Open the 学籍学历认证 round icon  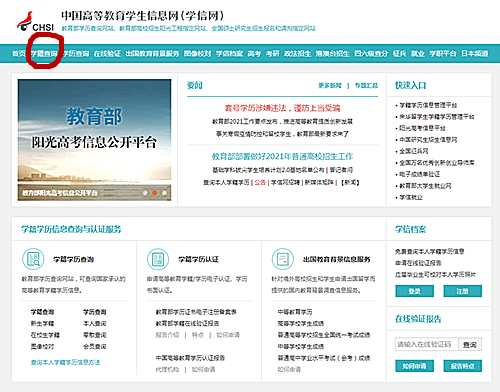click(158, 259)
